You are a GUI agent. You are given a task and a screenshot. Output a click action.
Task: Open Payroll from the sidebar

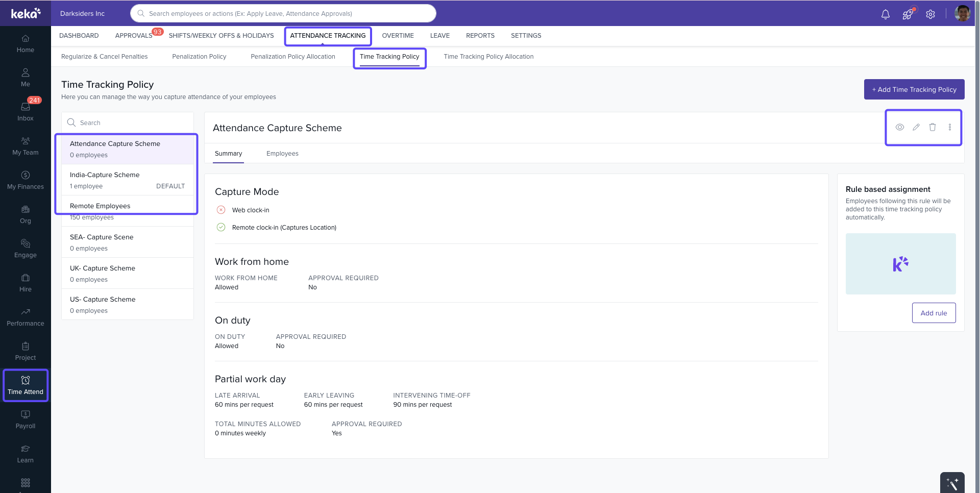click(x=26, y=420)
